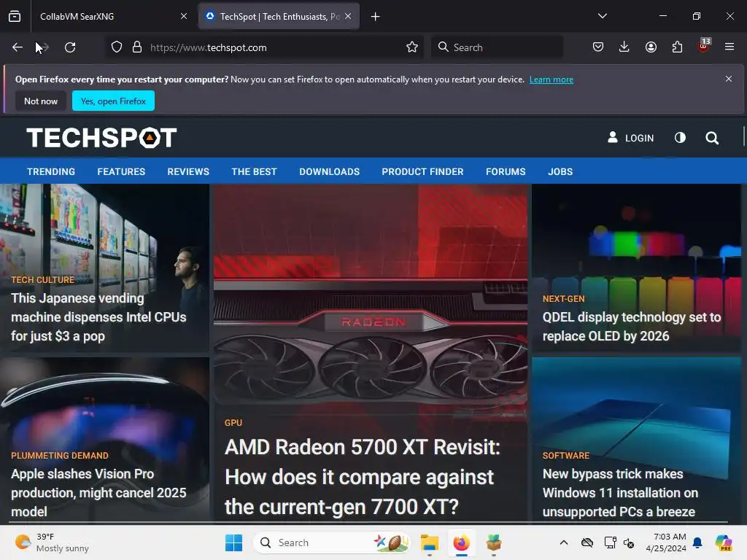The image size is (747, 560).
Task: Click the Firefox Search box
Action: point(497,47)
